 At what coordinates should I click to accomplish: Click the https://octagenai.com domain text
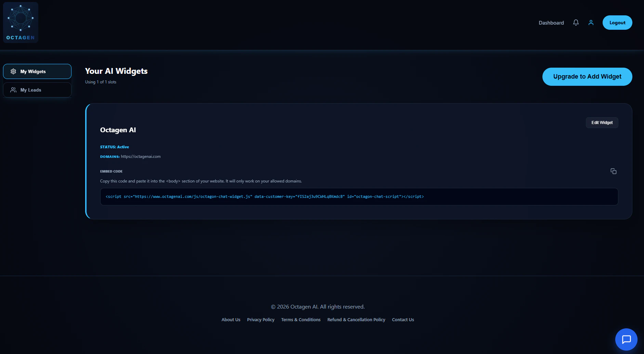(141, 156)
